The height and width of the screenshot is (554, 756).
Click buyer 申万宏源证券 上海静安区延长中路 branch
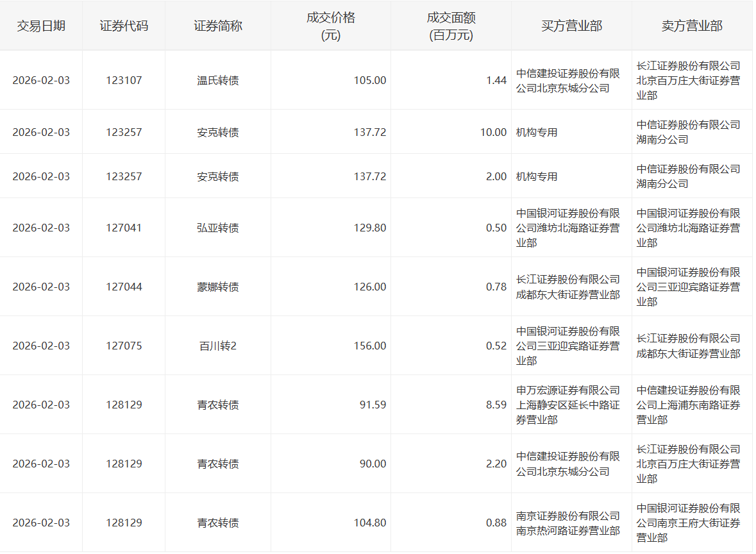pyautogui.click(x=568, y=405)
